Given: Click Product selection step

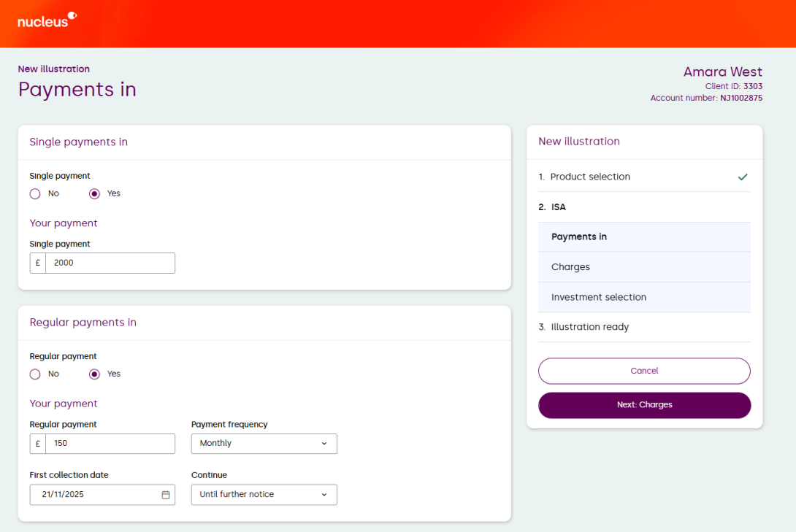Looking at the screenshot, I should [589, 177].
